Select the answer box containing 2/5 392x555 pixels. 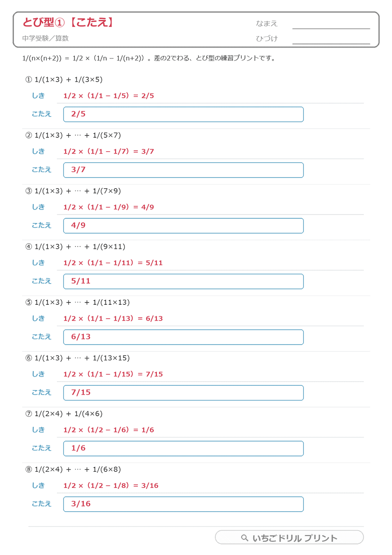coord(184,114)
